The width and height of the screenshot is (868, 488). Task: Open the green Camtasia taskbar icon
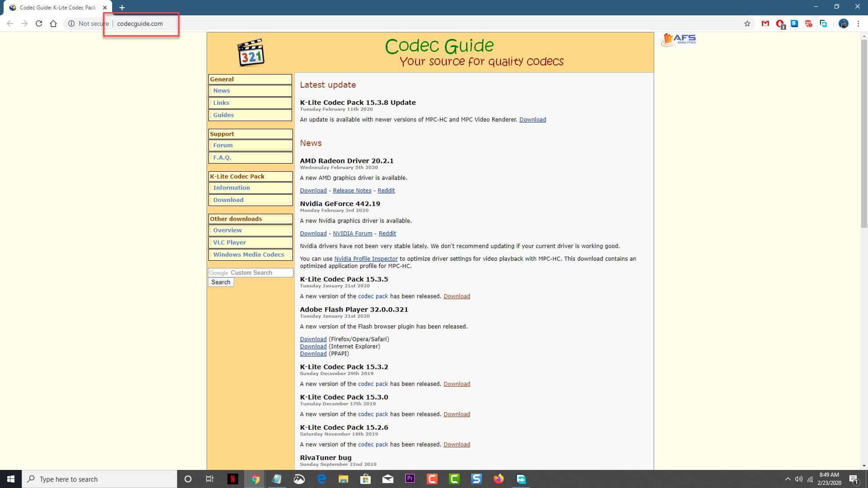point(454,479)
